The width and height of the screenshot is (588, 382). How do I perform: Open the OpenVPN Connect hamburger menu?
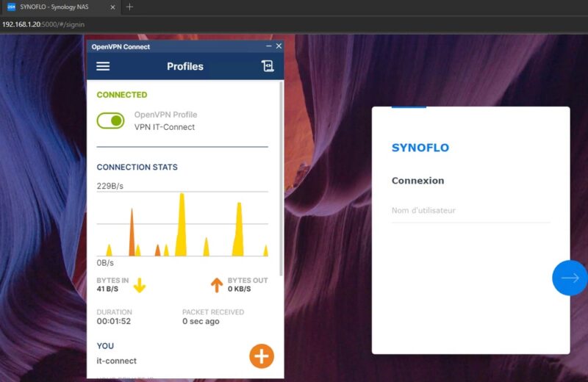pyautogui.click(x=103, y=66)
